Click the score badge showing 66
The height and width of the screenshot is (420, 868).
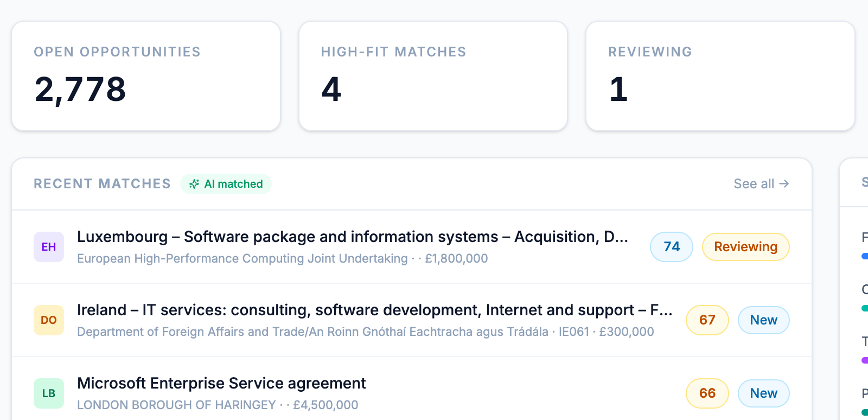707,393
